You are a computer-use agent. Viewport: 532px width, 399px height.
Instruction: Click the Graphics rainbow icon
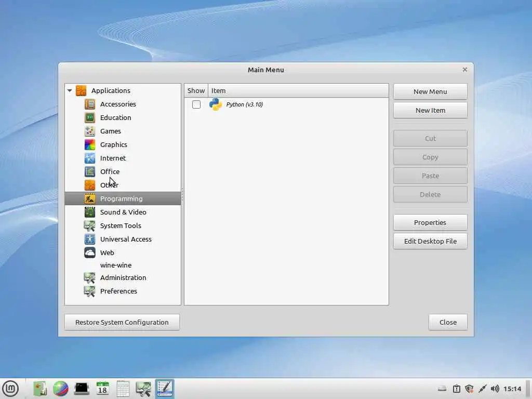click(89, 144)
